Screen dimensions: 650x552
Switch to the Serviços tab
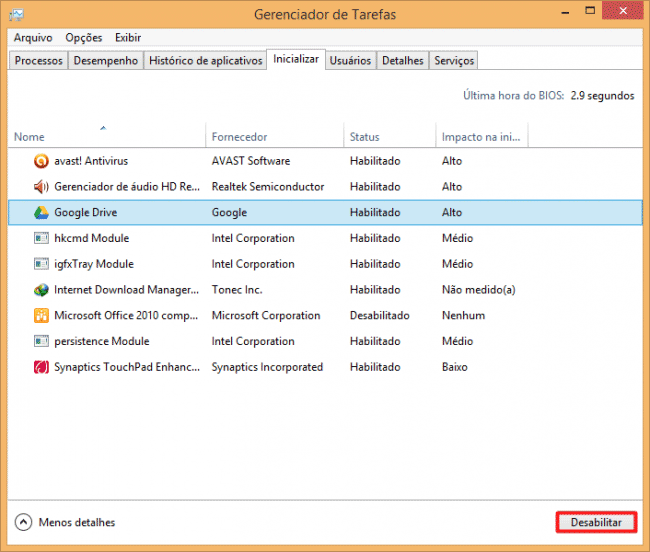[x=454, y=61]
